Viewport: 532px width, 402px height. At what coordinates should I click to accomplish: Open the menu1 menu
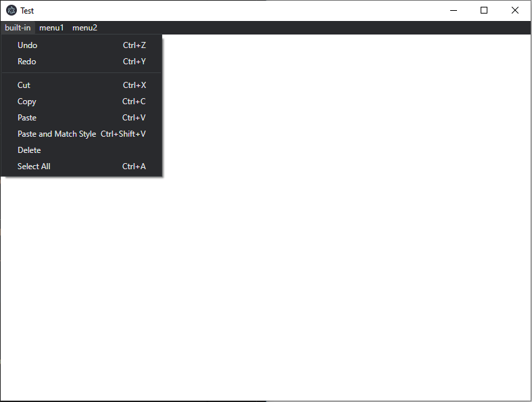tap(51, 28)
